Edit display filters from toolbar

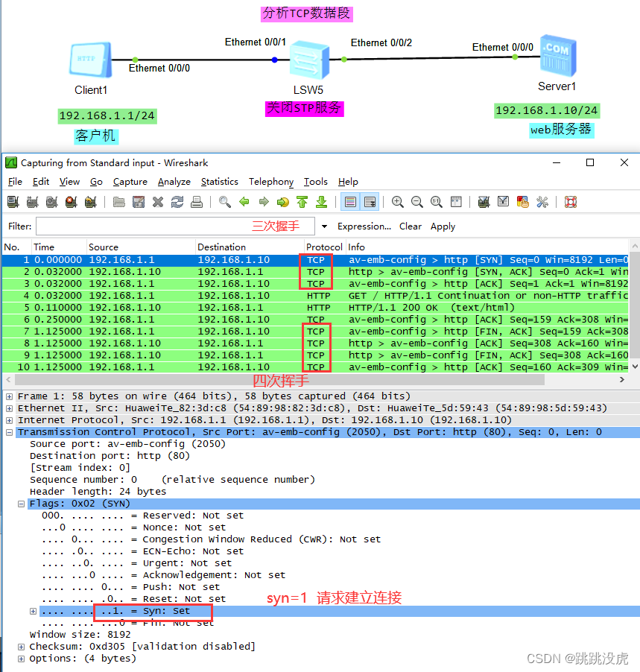point(503,202)
